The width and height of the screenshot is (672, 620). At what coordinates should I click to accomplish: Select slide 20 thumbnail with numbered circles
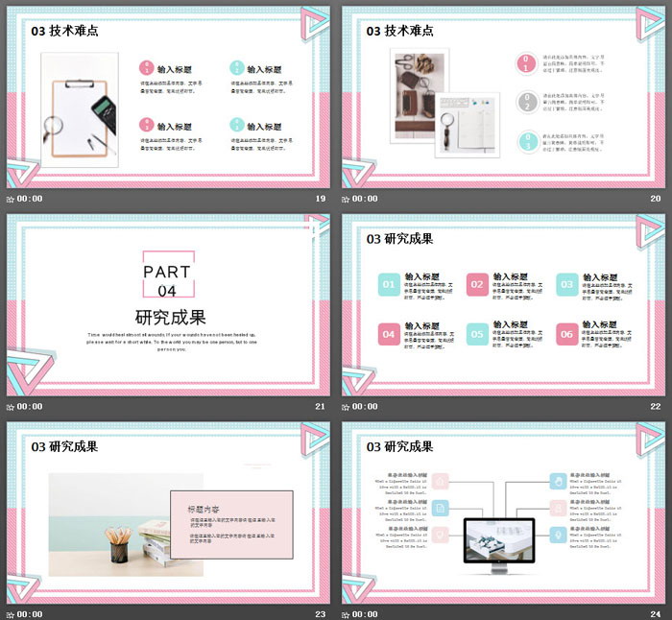pyautogui.click(x=504, y=97)
